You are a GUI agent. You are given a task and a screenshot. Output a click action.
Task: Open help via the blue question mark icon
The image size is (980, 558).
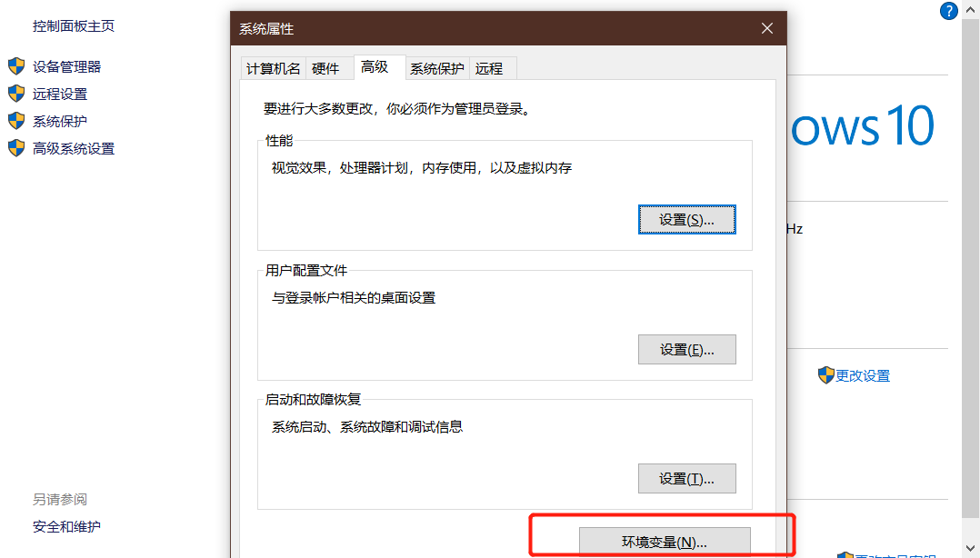pos(948,11)
